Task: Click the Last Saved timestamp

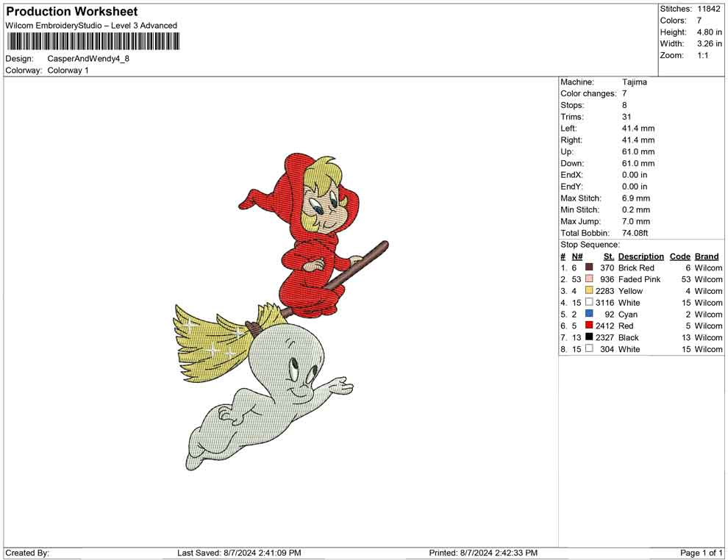Action: (x=238, y=553)
